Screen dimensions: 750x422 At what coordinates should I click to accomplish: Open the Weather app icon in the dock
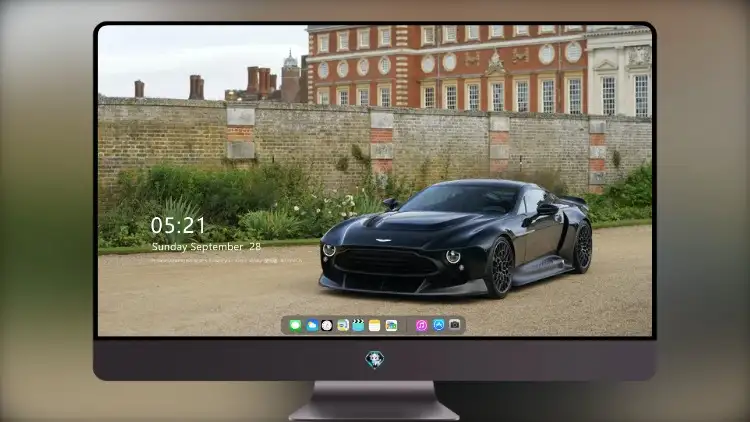click(x=312, y=325)
